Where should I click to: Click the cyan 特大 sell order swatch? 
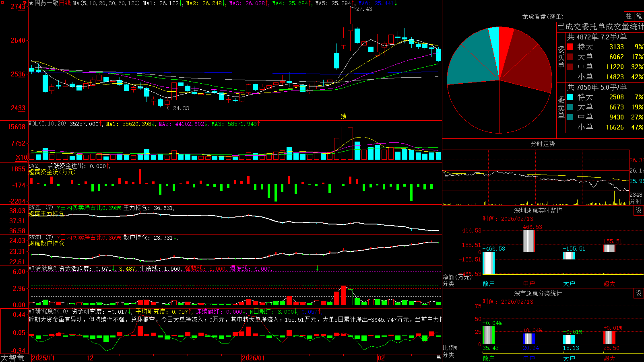[570, 97]
